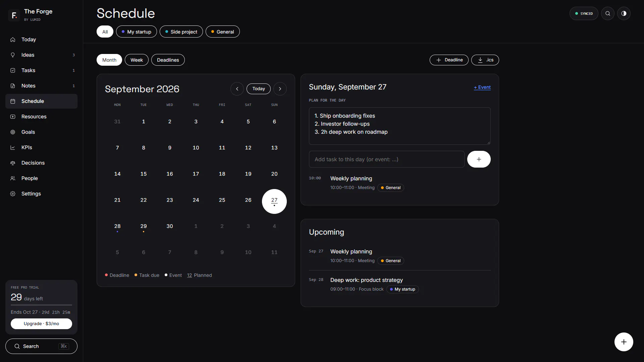This screenshot has height=362, width=644.
Task: Click The Forge logo icon
Action: [x=14, y=15]
